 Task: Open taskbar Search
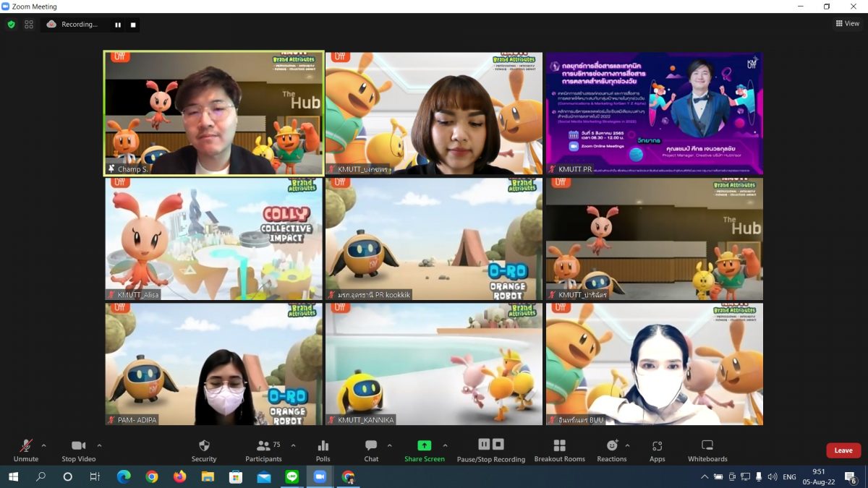(41, 477)
